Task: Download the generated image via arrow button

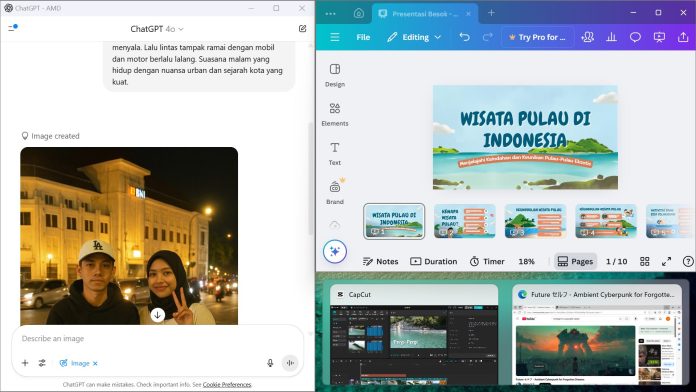Action: pyautogui.click(x=158, y=315)
